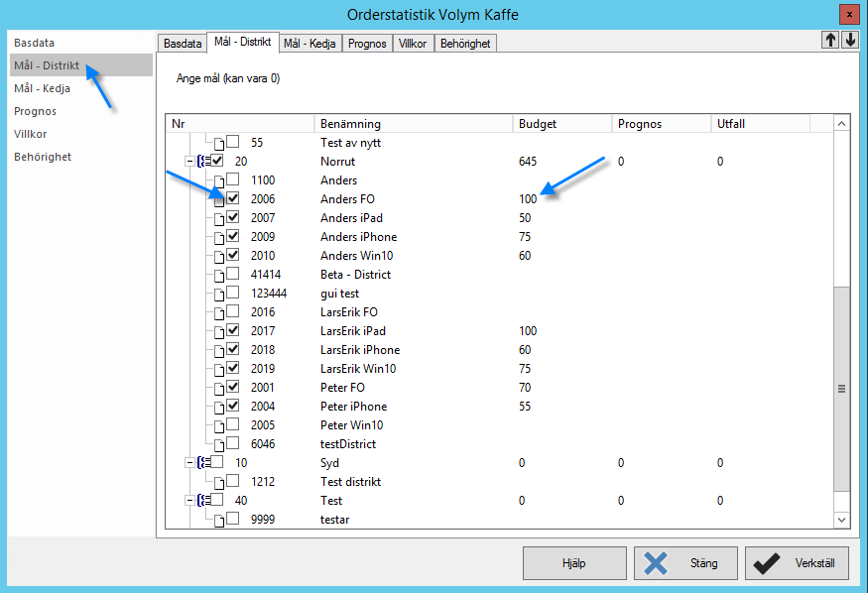The image size is (868, 593).
Task: Click the Budget column header
Action: (562, 124)
